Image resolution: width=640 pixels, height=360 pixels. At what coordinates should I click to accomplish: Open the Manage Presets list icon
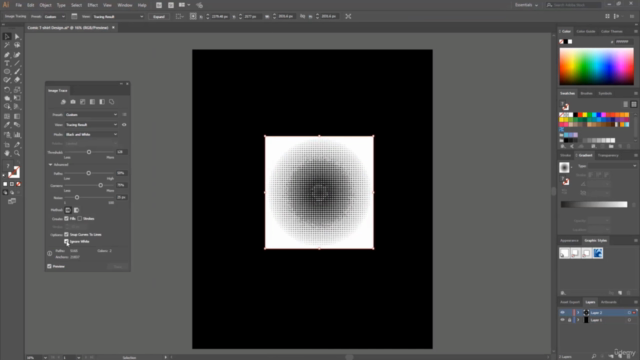pos(124,115)
